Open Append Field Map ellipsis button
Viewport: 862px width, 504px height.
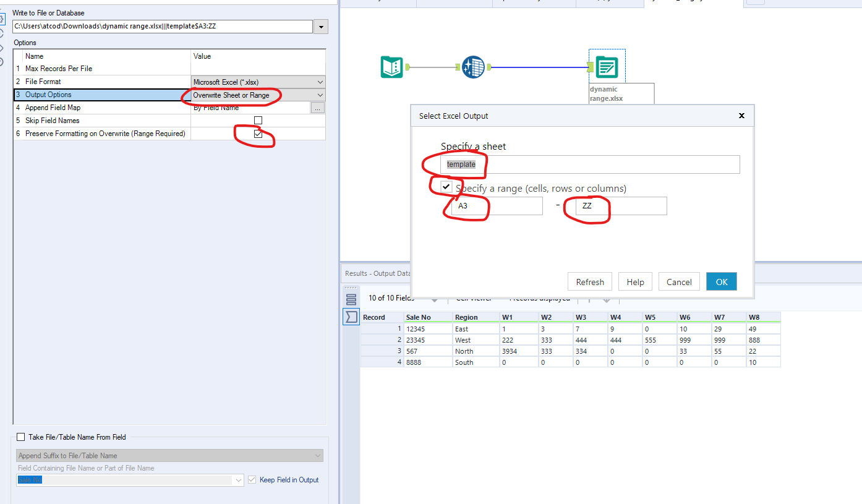pyautogui.click(x=318, y=108)
